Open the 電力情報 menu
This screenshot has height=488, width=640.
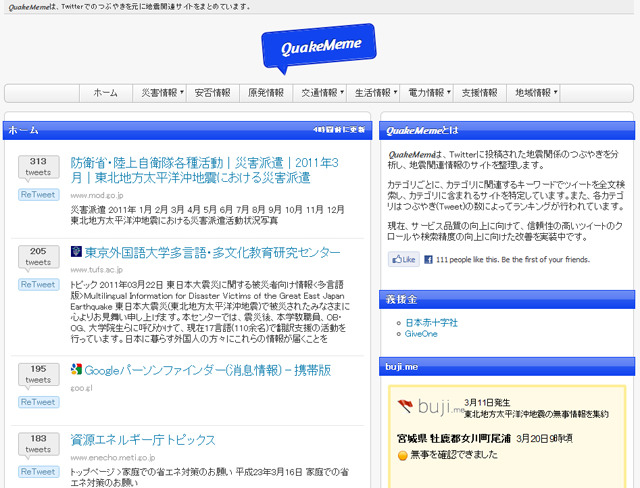tap(426, 93)
